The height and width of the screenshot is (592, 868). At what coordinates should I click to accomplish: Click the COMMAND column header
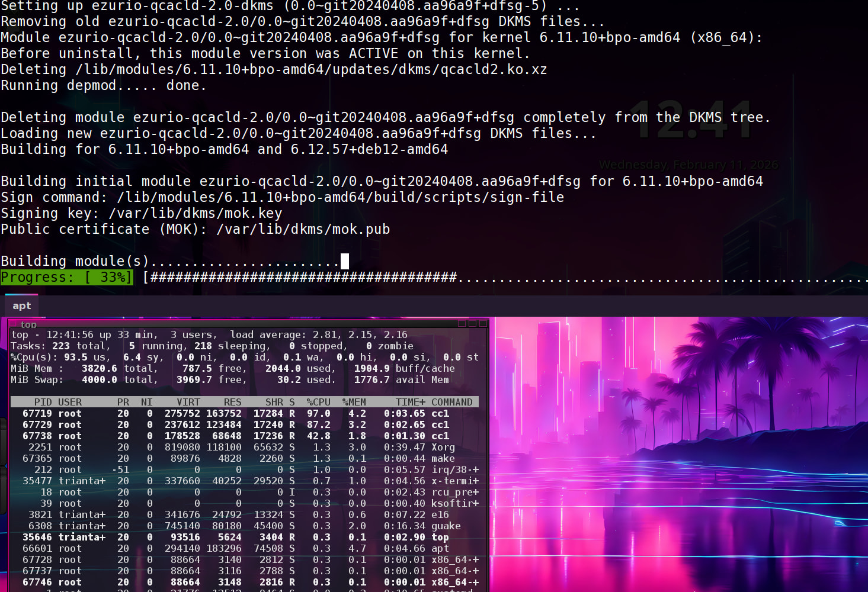451,402
